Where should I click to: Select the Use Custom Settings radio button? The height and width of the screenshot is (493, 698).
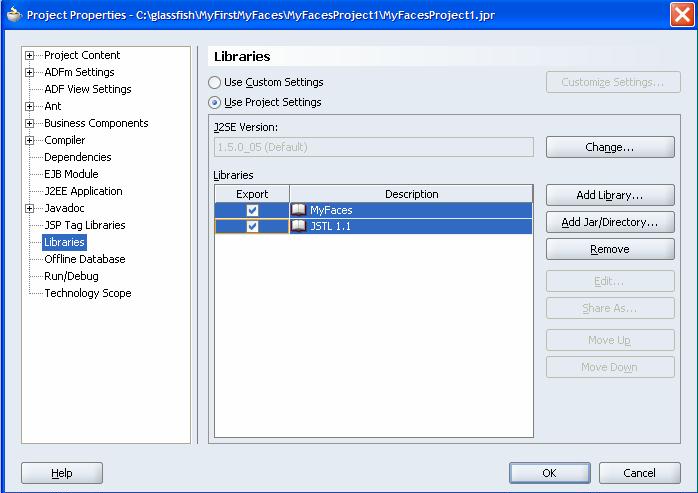[215, 82]
